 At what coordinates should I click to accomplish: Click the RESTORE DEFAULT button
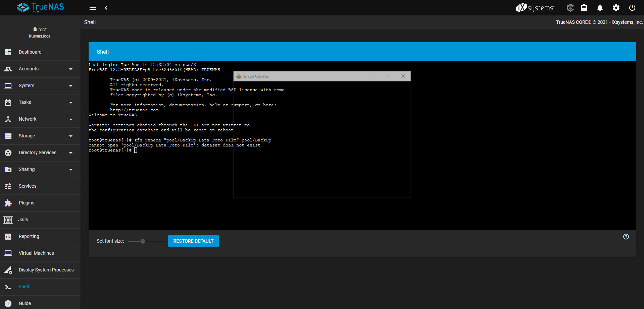click(x=193, y=241)
